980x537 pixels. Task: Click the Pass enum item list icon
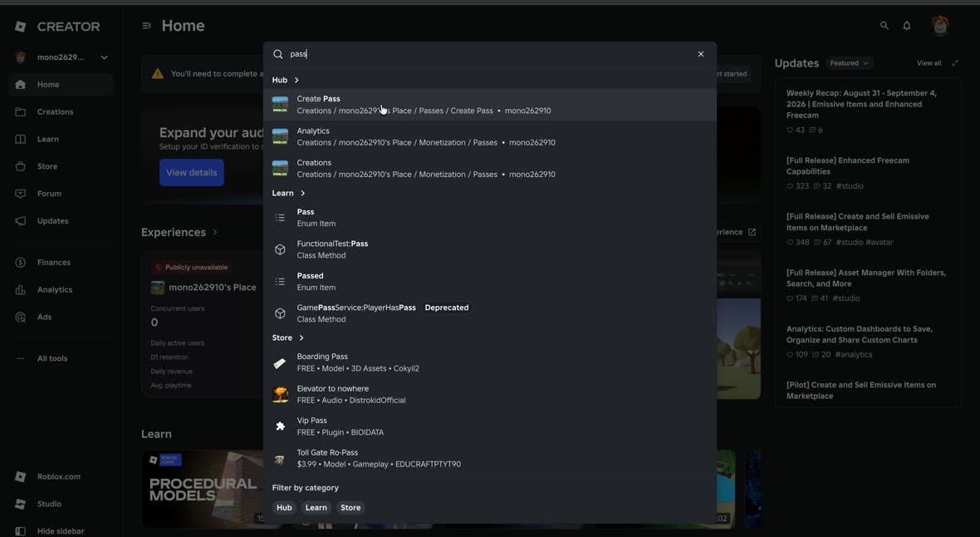point(280,218)
